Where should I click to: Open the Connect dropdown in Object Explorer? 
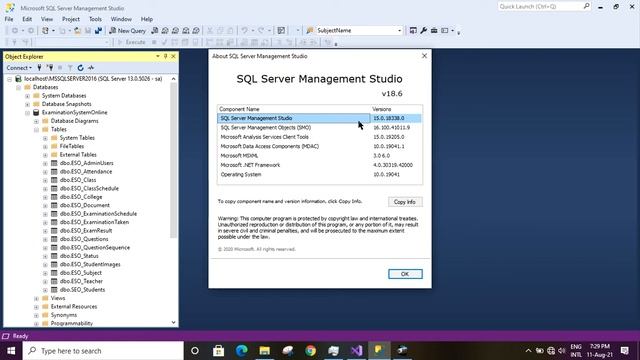point(19,68)
